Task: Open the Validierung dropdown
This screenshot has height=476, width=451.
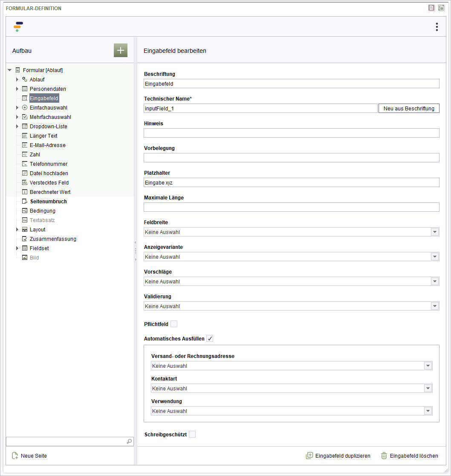Action: 291,306
